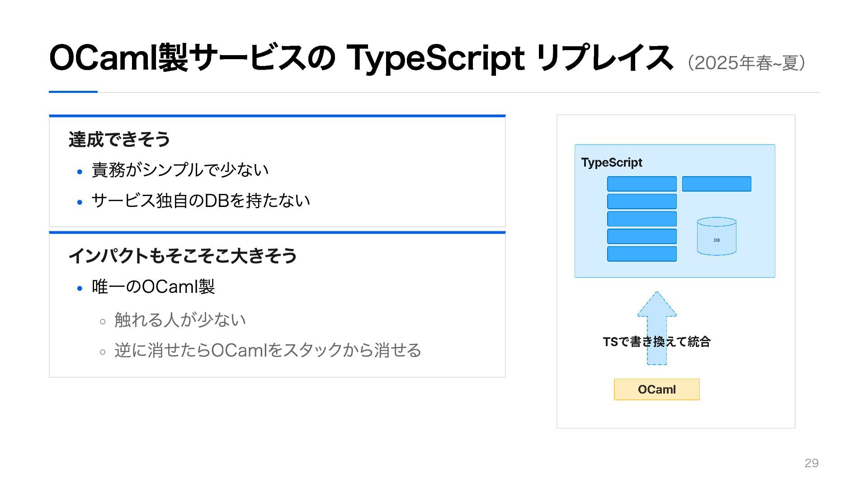The image size is (868, 488).
Task: Click the bullet サービス独自のDBを持たない
Action: click(201, 201)
